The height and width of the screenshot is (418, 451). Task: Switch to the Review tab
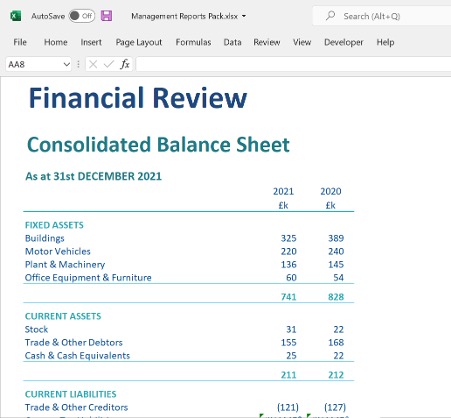click(x=267, y=42)
